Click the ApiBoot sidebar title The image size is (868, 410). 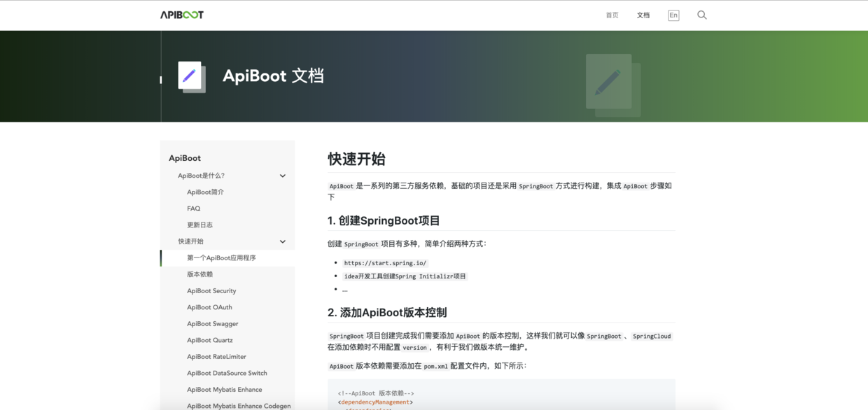[x=185, y=158]
